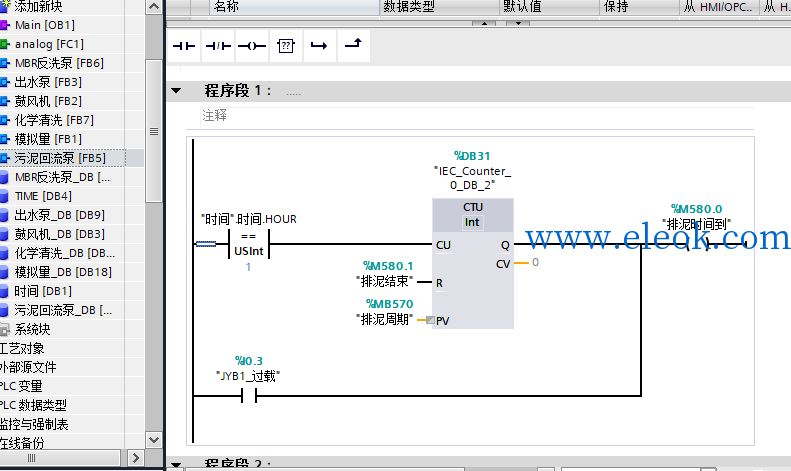
Task: Expand the 系统块 folder
Action: tap(32, 329)
